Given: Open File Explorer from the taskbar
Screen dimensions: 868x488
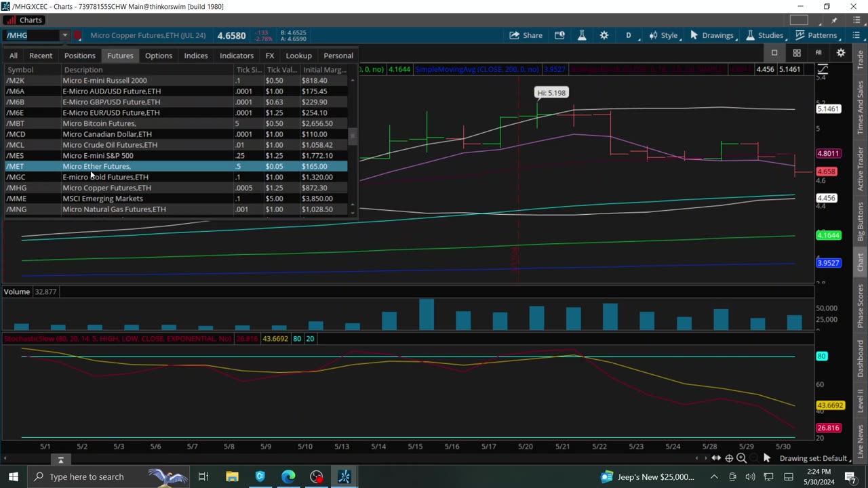Looking at the screenshot, I should click(232, 476).
